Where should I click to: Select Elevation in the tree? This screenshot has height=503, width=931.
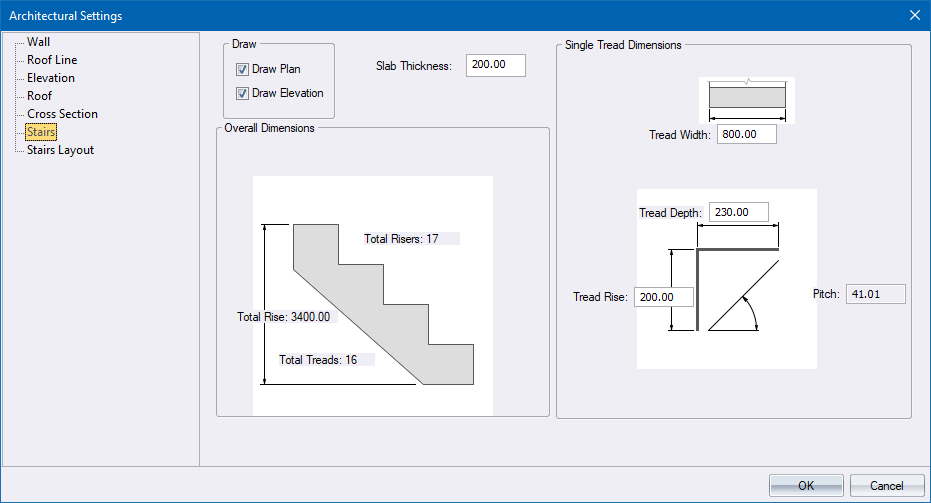(50, 78)
